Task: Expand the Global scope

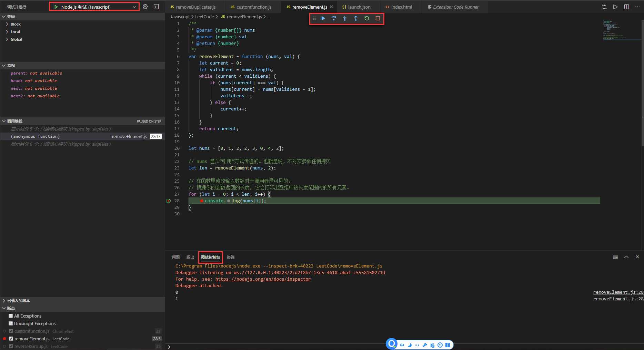Action: (83, 39)
